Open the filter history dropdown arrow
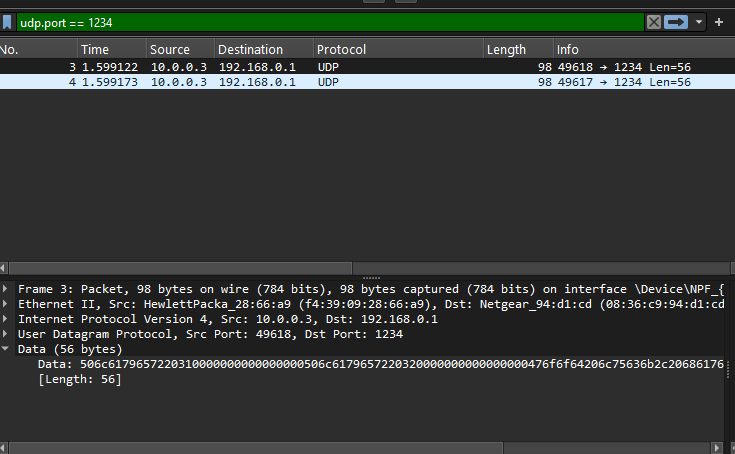The image size is (735, 454). pos(699,22)
